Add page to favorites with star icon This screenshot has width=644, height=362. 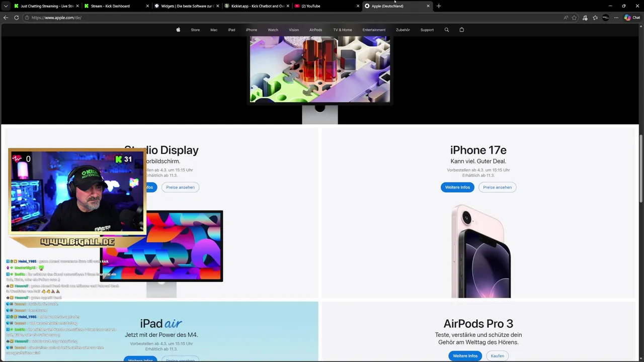click(x=574, y=18)
